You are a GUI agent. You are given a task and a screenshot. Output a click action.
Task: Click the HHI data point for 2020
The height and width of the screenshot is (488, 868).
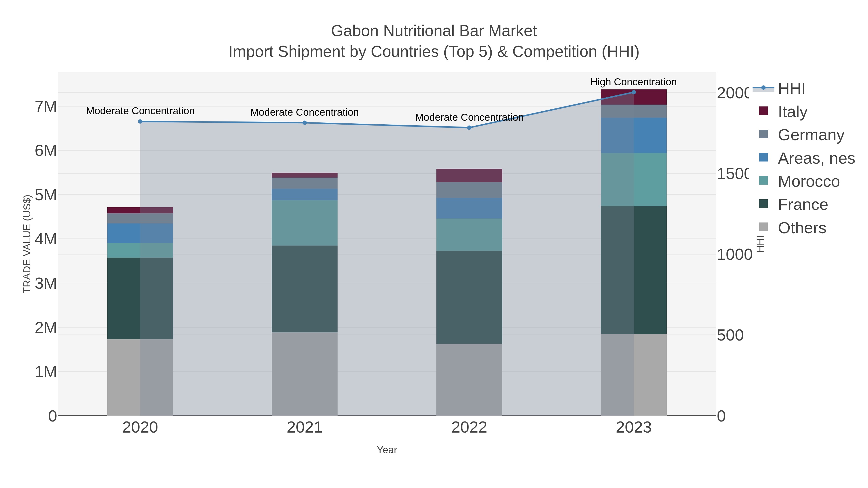pyautogui.click(x=140, y=122)
